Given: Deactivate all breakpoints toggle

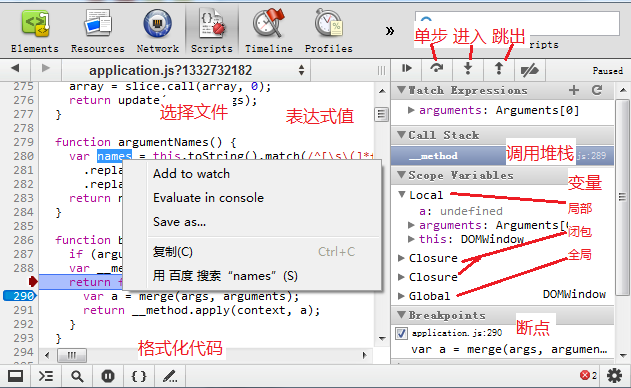Looking at the screenshot, I should click(530, 70).
